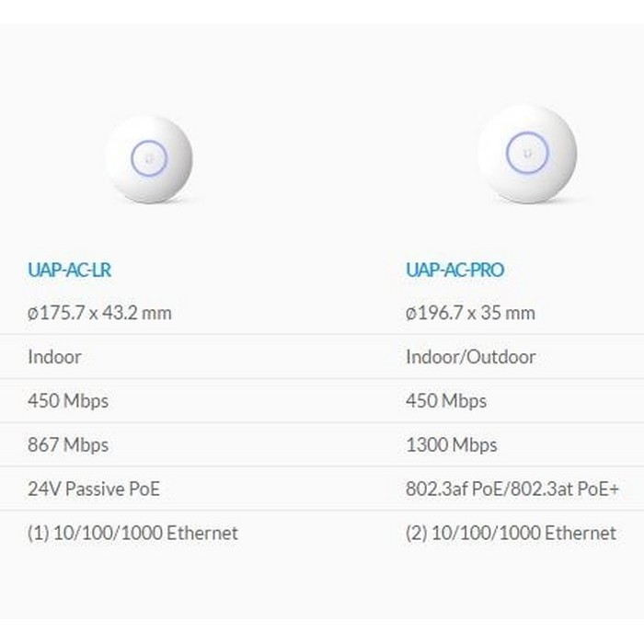Click the 24V Passive PoE cell
Image resolution: width=644 pixels, height=644 pixels.
click(94, 489)
